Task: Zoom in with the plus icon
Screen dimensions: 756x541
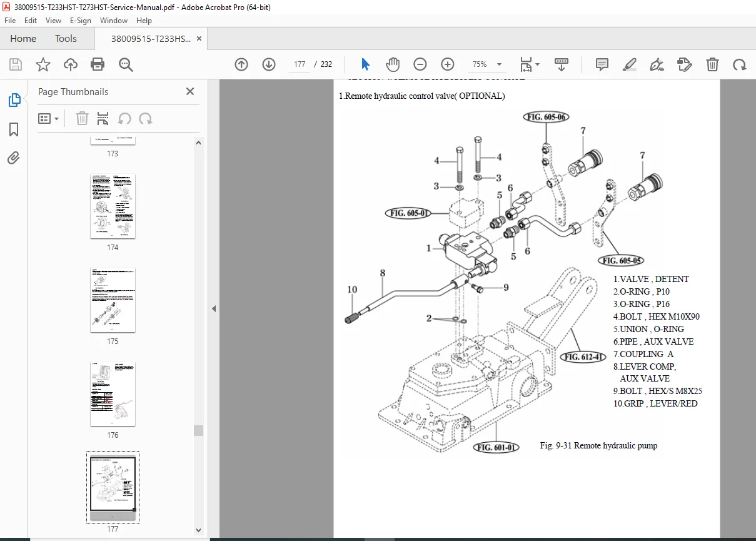Action: pyautogui.click(x=448, y=64)
